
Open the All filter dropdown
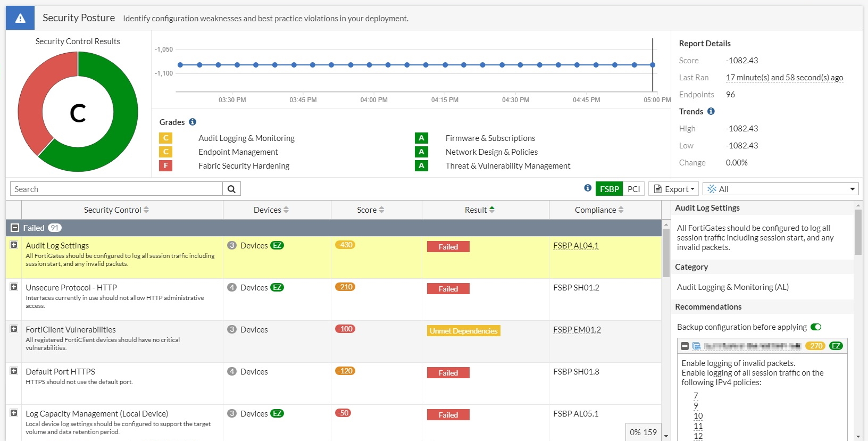pyautogui.click(x=780, y=189)
